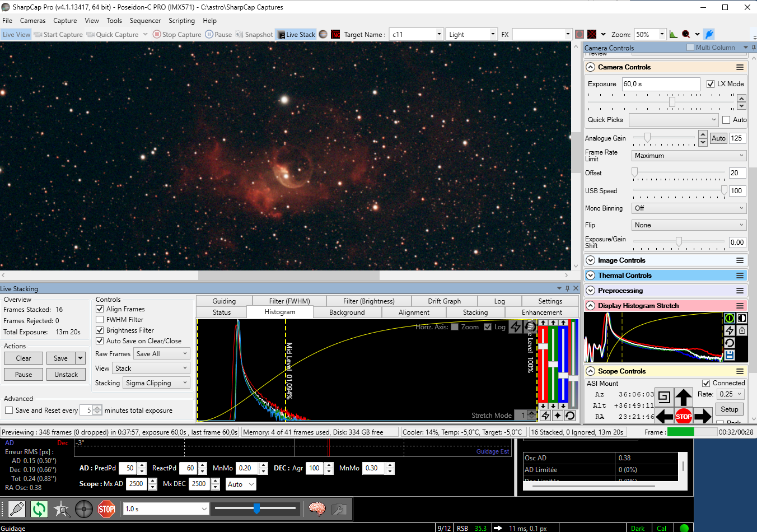The image size is (757, 532).
Task: Click the Analogue Gain Auto button
Action: (x=719, y=138)
